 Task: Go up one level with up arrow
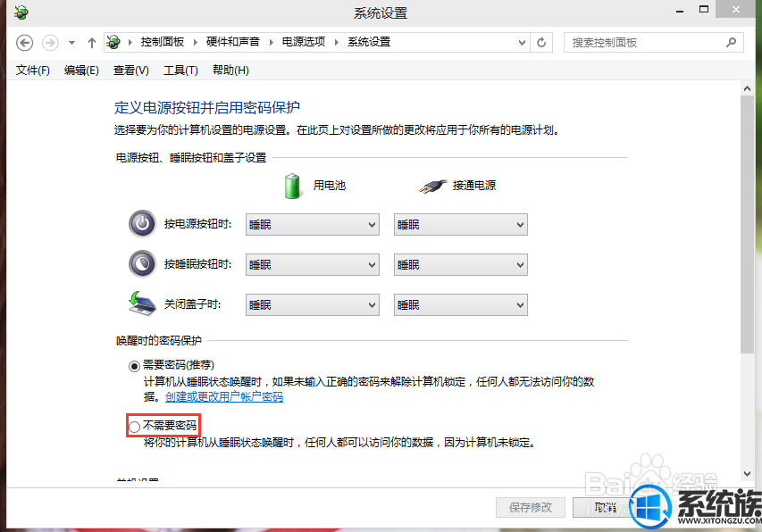coord(92,43)
